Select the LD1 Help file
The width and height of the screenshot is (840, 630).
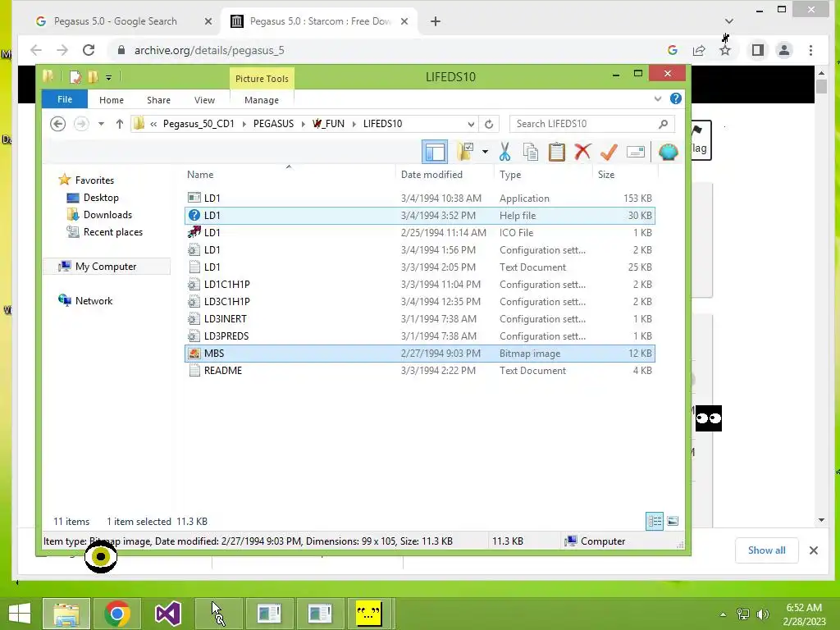[419, 216]
